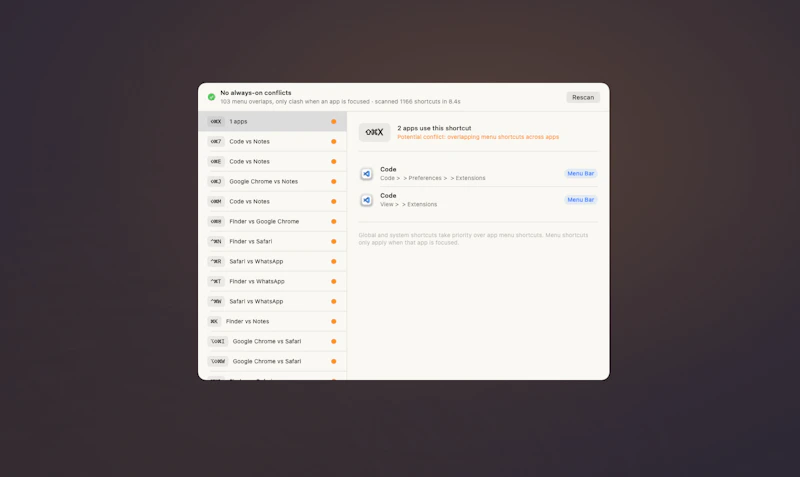
Task: Click the orange "Potential conflict" warning text
Action: (x=478, y=137)
